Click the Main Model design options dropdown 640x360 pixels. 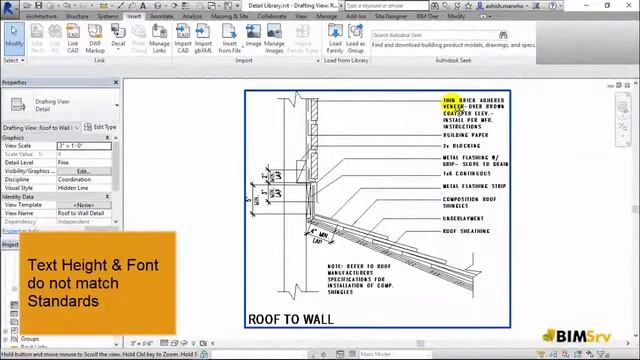pyautogui.click(x=394, y=354)
